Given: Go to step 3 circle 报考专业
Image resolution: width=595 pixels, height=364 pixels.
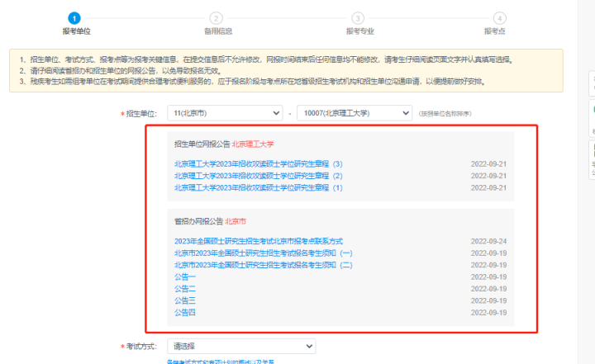Looking at the screenshot, I should [358, 18].
